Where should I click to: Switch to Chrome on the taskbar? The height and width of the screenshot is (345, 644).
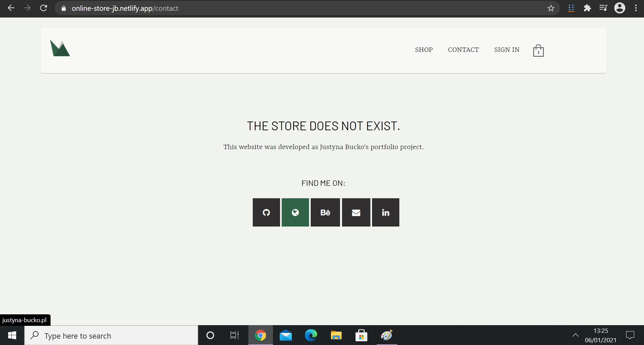(x=260, y=335)
